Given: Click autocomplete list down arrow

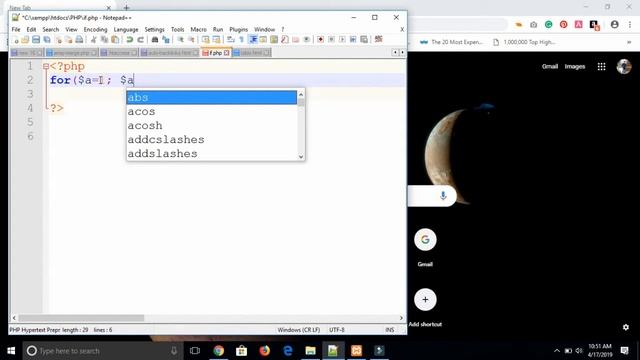Looking at the screenshot, I should tap(301, 156).
